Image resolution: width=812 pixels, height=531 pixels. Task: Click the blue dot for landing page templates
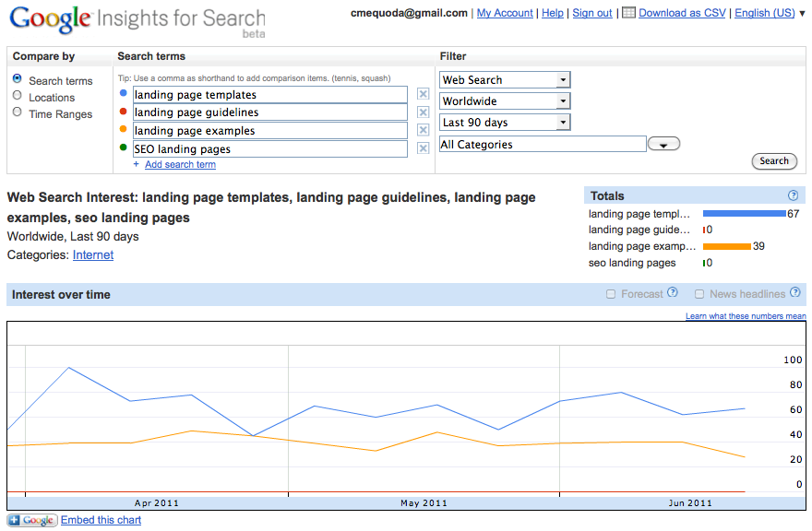coord(124,92)
